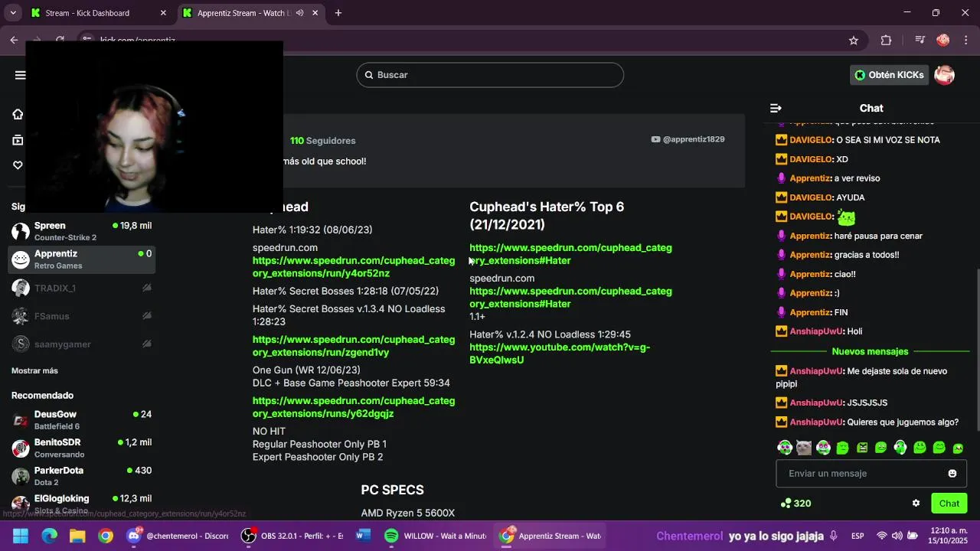Open File Explorer from the taskbar
The height and width of the screenshot is (551, 980).
click(77, 536)
